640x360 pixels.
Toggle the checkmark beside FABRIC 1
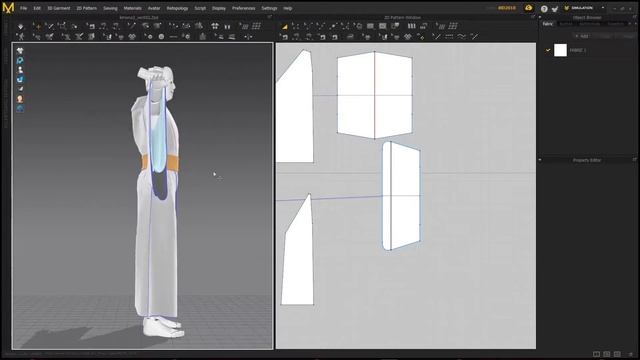tap(548, 50)
